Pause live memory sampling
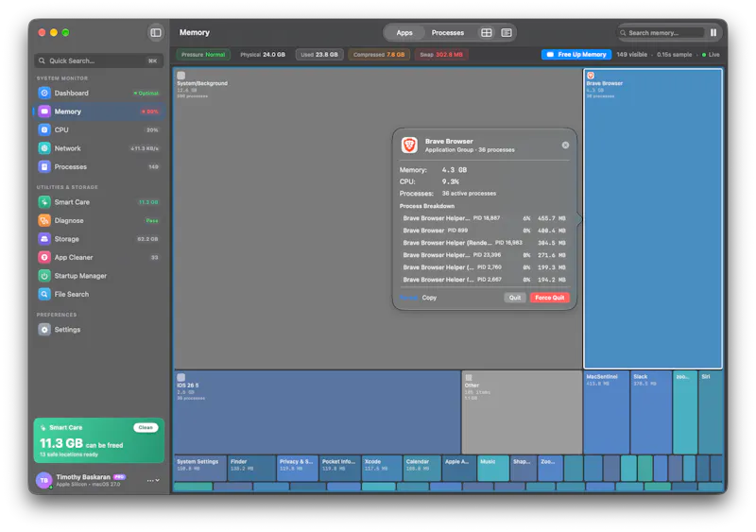The height and width of the screenshot is (532, 756). 713,33
